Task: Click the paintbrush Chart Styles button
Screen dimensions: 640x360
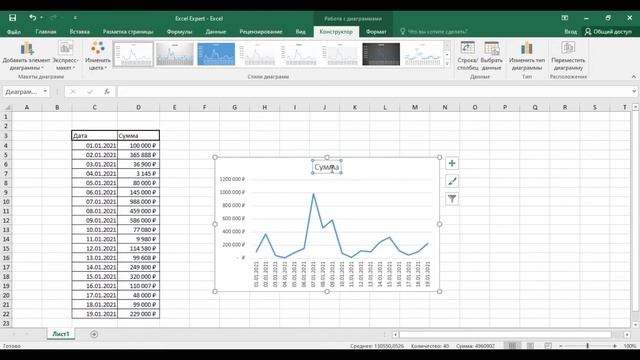Action: pos(452,181)
